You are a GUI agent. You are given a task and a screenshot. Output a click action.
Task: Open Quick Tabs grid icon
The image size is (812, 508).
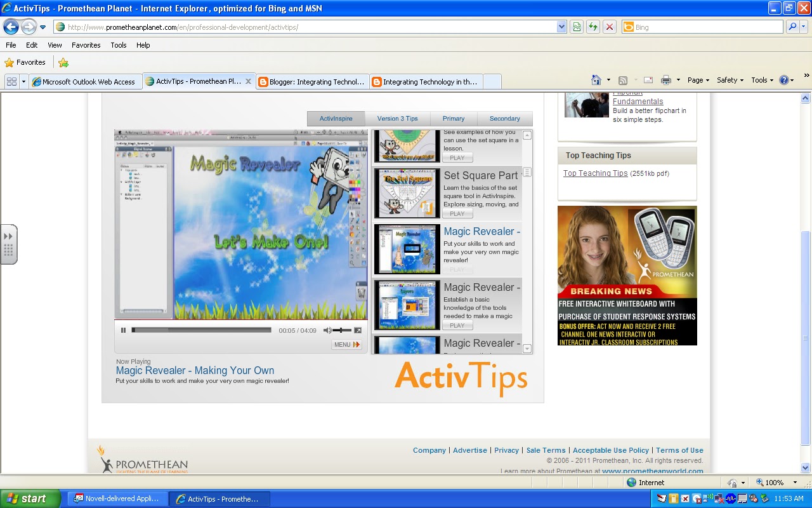(x=11, y=81)
